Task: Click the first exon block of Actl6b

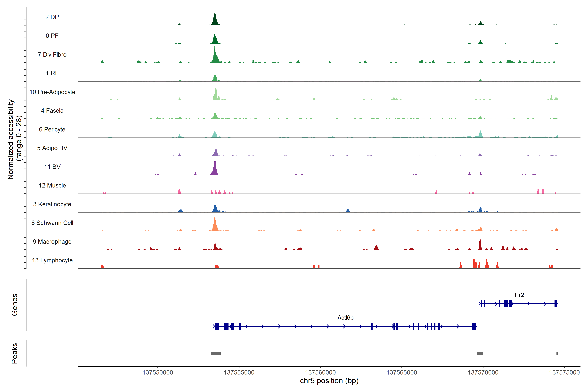Action: tap(217, 326)
